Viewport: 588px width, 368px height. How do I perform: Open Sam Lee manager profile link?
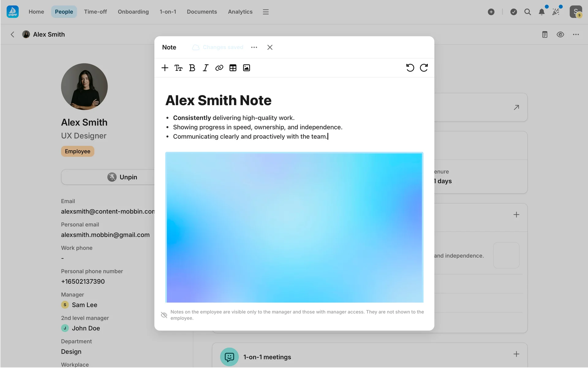(85, 305)
